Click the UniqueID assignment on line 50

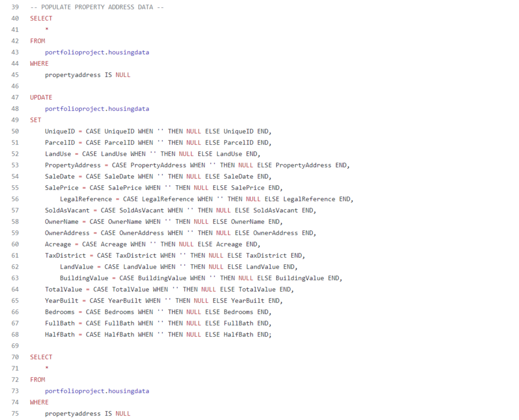tap(158, 131)
